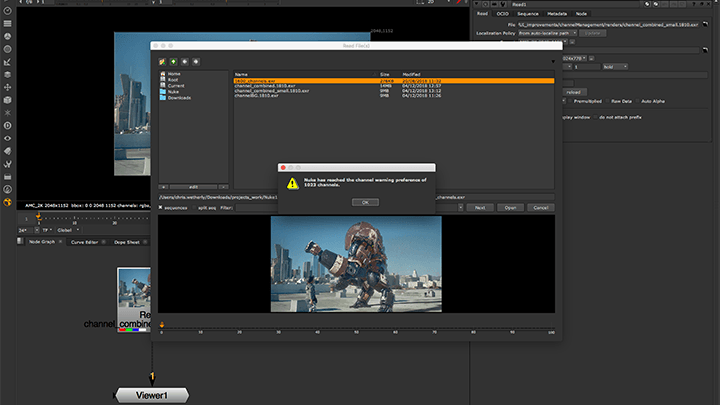720x405 pixels.
Task: Open the MetaData nodes tag icon
Action: point(7,151)
